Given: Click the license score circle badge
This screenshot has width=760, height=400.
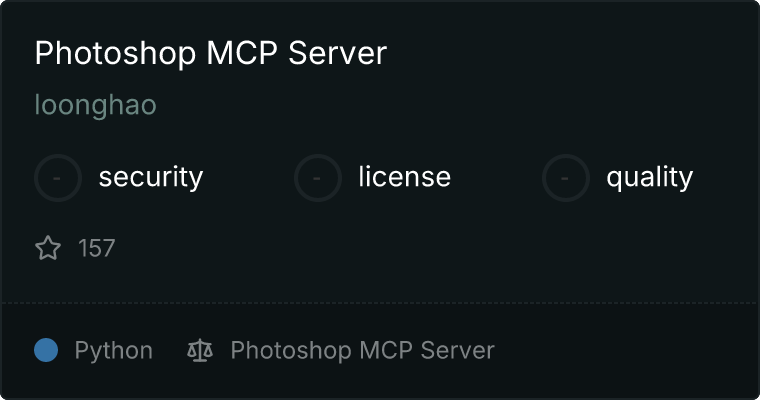Looking at the screenshot, I should pyautogui.click(x=318, y=178).
